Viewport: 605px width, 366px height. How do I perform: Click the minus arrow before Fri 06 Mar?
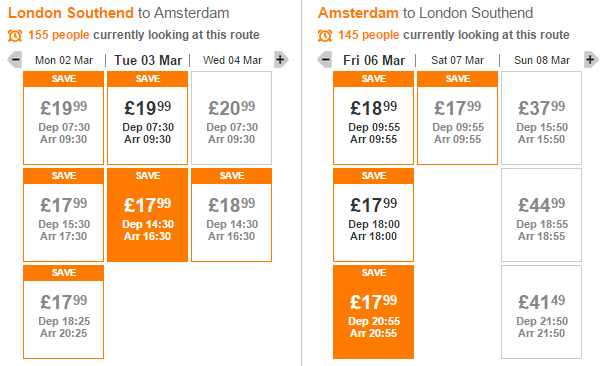click(325, 60)
